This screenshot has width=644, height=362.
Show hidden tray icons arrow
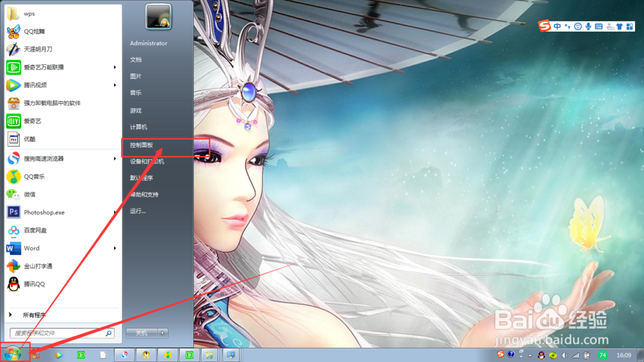[x=530, y=356]
